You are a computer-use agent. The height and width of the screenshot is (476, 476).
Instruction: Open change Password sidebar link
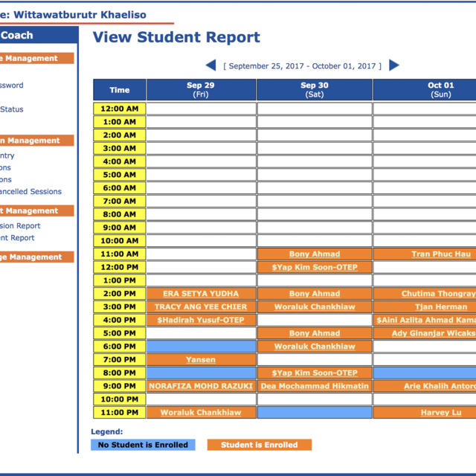coord(12,86)
